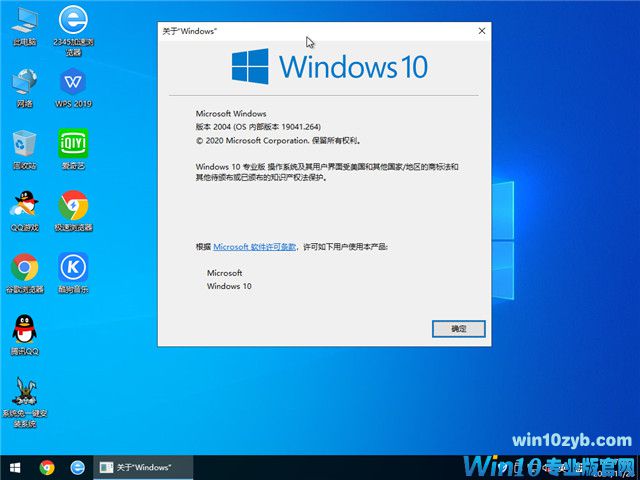Screen dimensions: 640x480
Task: Open the This PC desktop icon
Action: coord(24,23)
